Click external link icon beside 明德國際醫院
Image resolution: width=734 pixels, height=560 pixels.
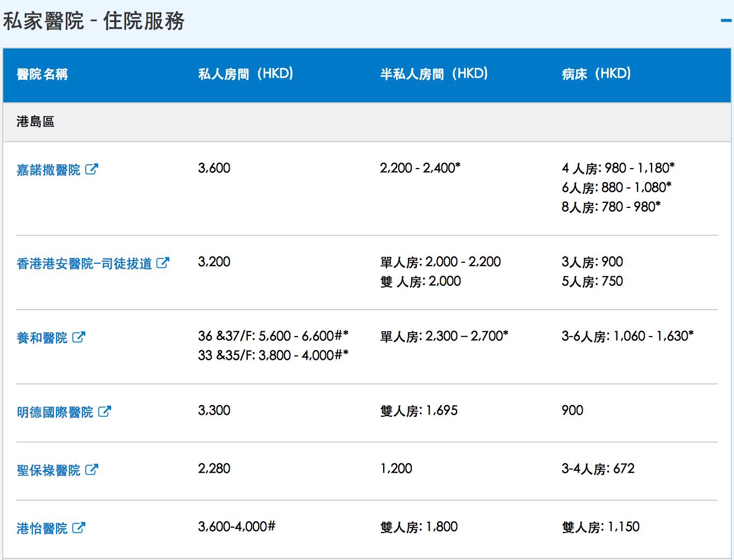(105, 411)
